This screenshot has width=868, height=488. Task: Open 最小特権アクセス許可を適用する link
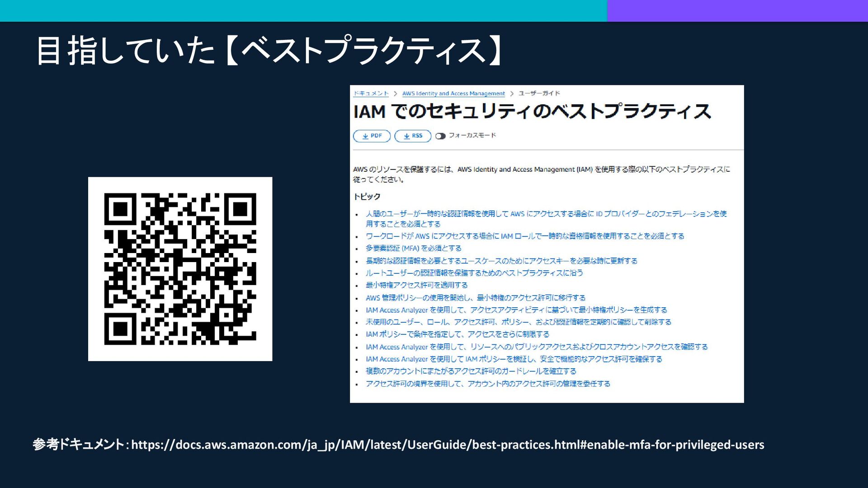tap(416, 285)
